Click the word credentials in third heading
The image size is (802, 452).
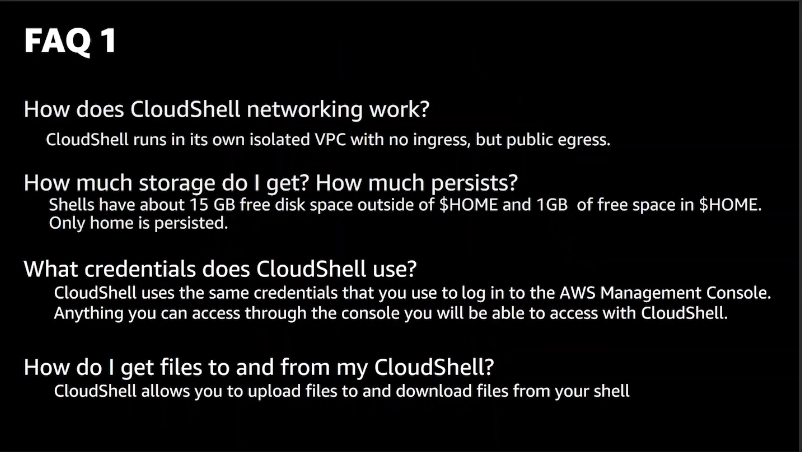147,269
